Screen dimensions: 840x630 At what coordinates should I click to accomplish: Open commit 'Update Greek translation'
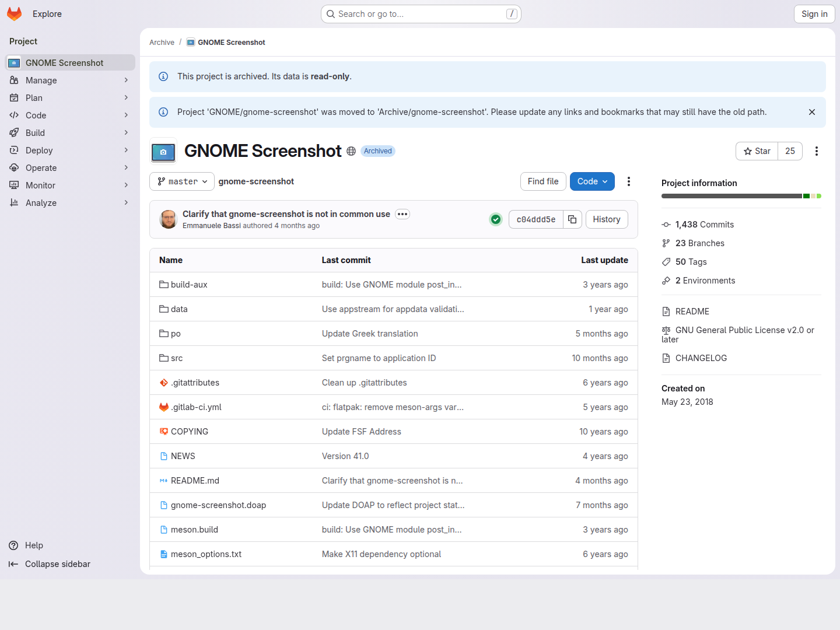(x=370, y=334)
